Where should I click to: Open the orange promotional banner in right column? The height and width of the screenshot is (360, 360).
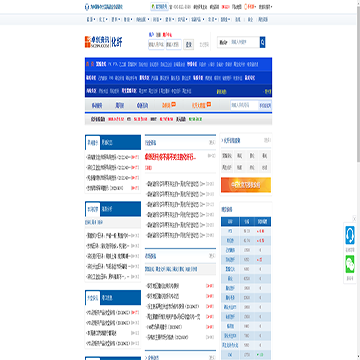246,185
